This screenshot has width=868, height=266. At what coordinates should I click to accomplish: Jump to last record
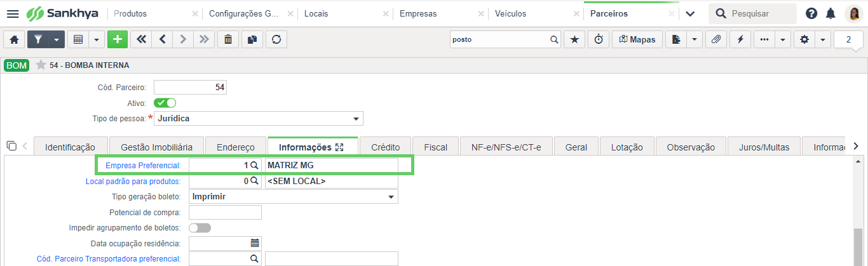point(203,39)
